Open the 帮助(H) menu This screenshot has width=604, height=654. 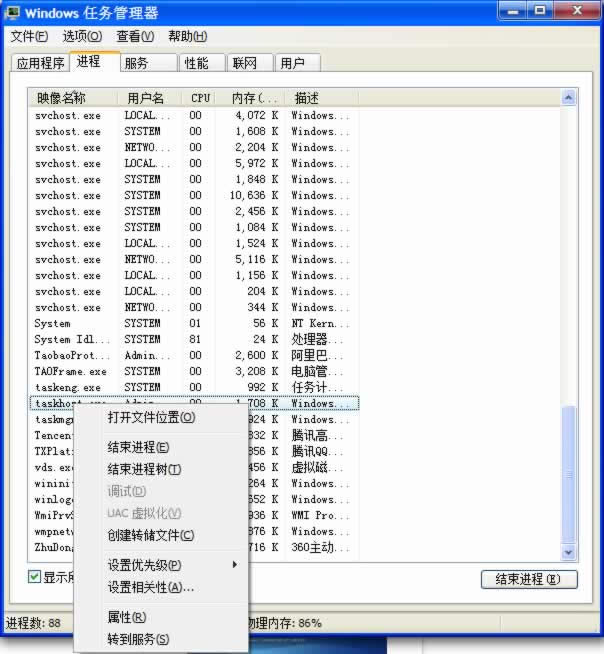pyautogui.click(x=188, y=37)
